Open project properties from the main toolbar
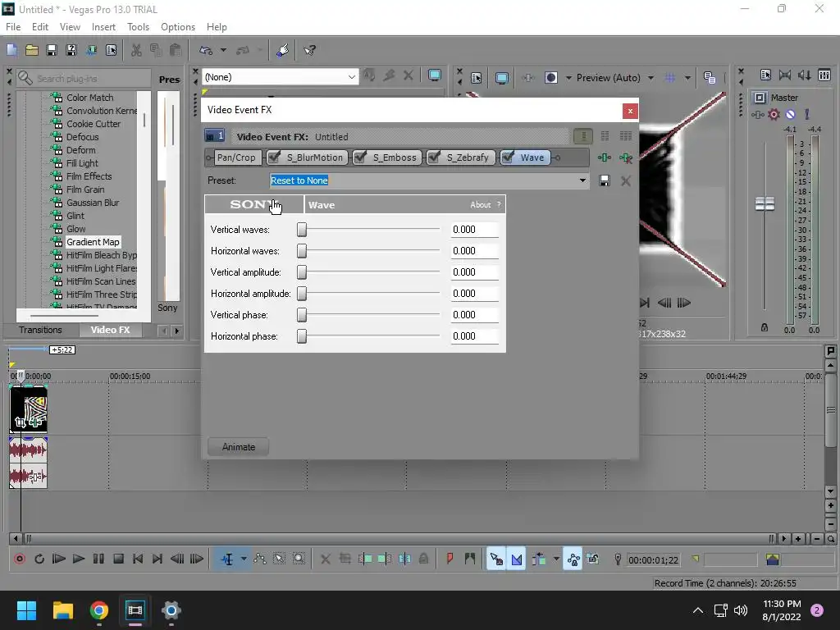 (x=112, y=50)
